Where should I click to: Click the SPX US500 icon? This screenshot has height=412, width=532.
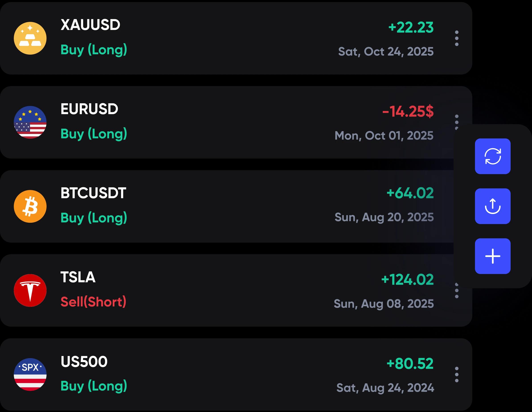[x=30, y=375]
